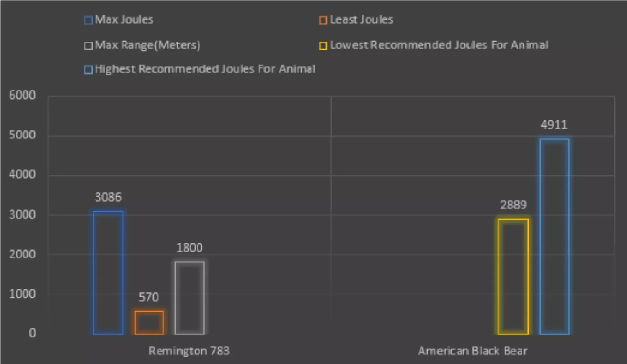This screenshot has height=364, width=627.
Task: Click the 'Remington 783' category axis label
Action: 189,351
